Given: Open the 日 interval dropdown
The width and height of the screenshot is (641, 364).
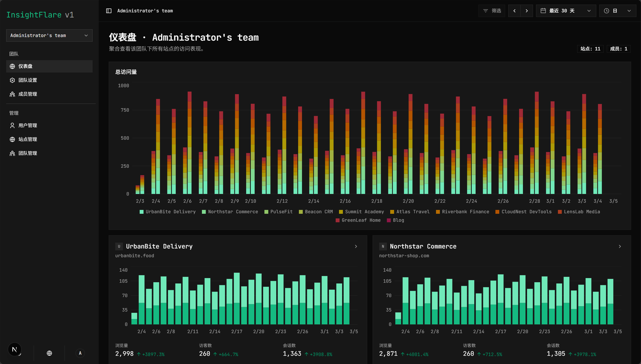Looking at the screenshot, I should (x=618, y=11).
